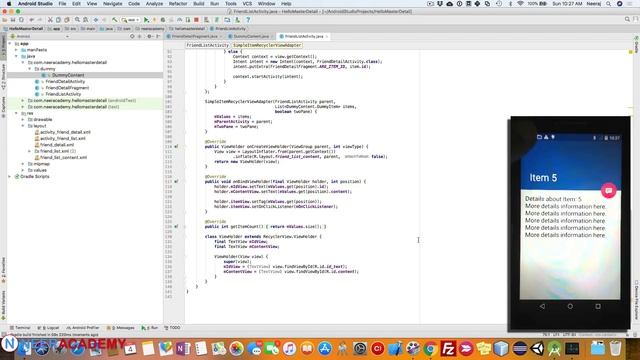Expand the Gradle Scripts node
640x360 pixels.
coord(10,176)
